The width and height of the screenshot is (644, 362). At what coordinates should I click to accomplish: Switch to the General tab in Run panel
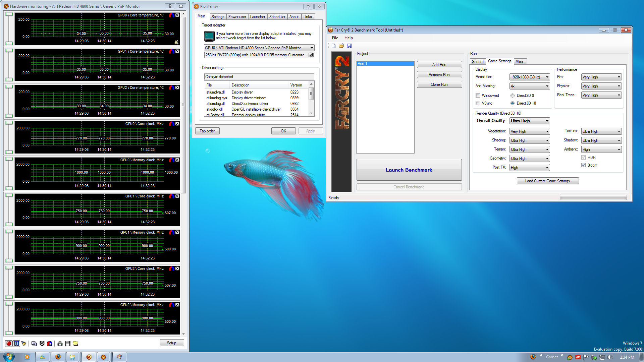tap(478, 62)
